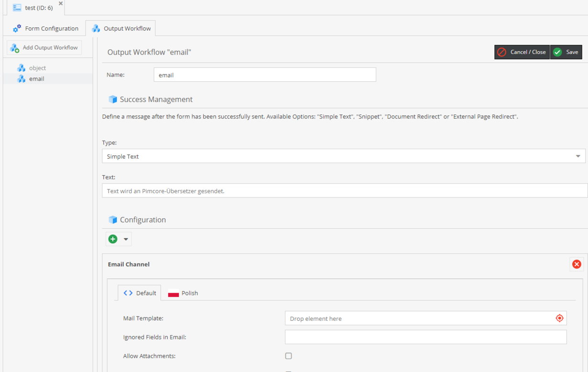Image resolution: width=588 pixels, height=372 pixels.
Task: Open the Type dropdown showing Simple Text
Action: pos(344,156)
